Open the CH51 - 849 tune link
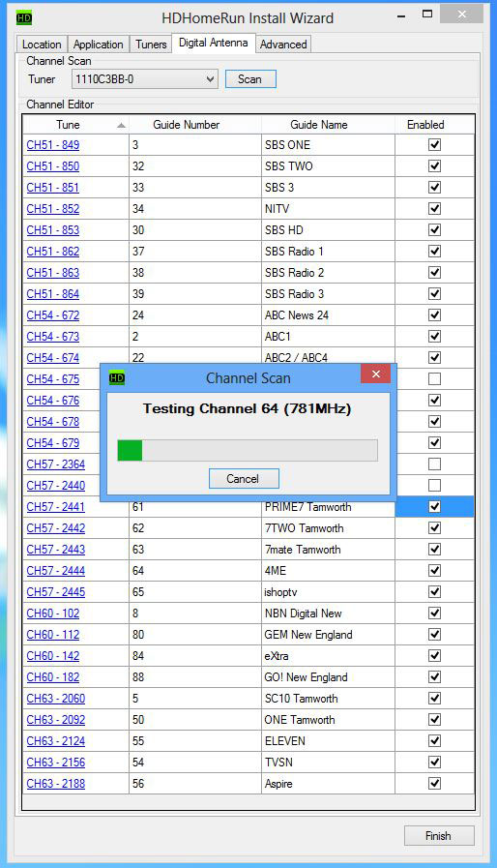Image resolution: width=497 pixels, height=868 pixels. point(53,145)
